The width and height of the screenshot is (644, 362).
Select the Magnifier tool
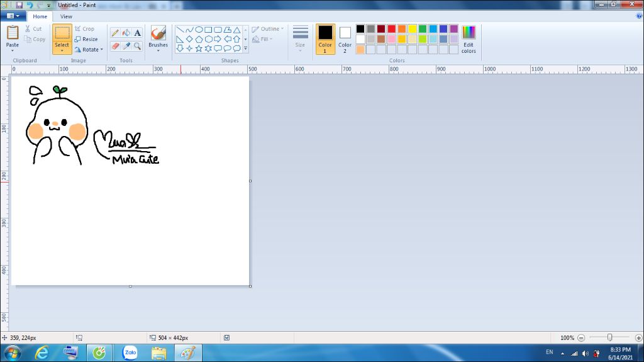(138, 46)
